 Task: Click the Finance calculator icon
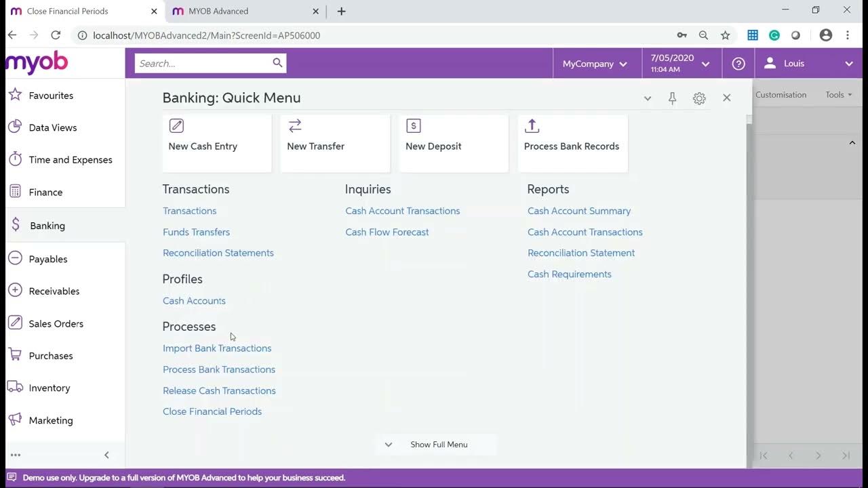coord(15,192)
